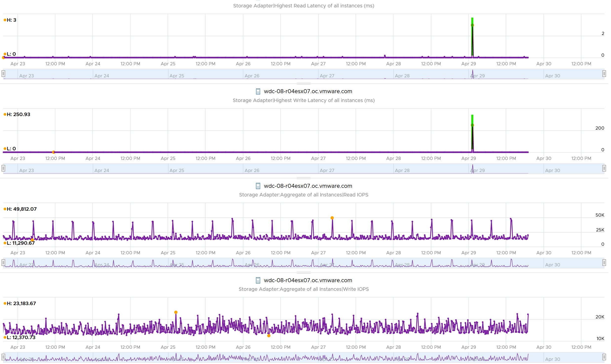Click the 'Aggregate of all Instances|Read IOPS' title
The width and height of the screenshot is (611, 364).
click(x=304, y=195)
